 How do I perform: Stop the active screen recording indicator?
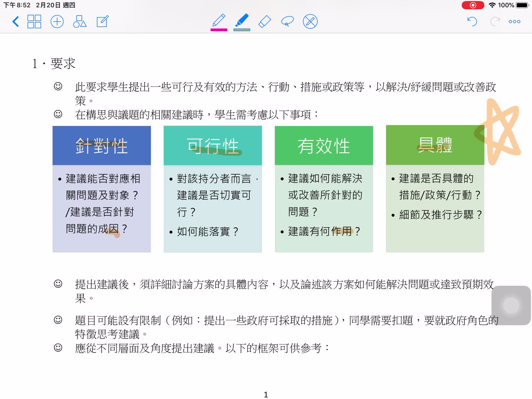pos(473,5)
